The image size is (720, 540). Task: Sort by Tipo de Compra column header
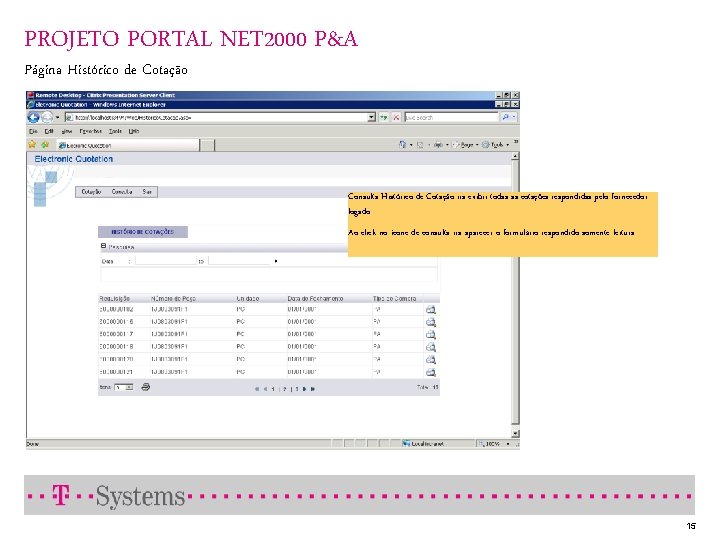click(394, 298)
